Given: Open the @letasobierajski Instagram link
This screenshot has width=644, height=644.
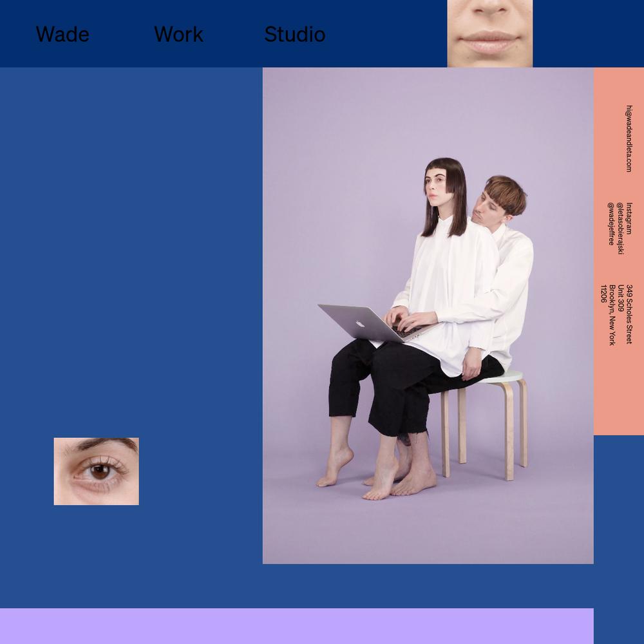Looking at the screenshot, I should [620, 229].
